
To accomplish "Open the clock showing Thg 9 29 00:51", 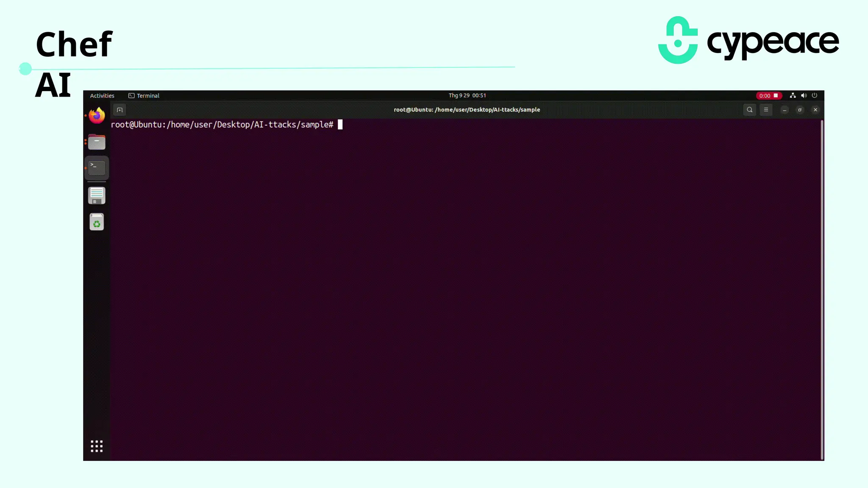I will 467,96.
